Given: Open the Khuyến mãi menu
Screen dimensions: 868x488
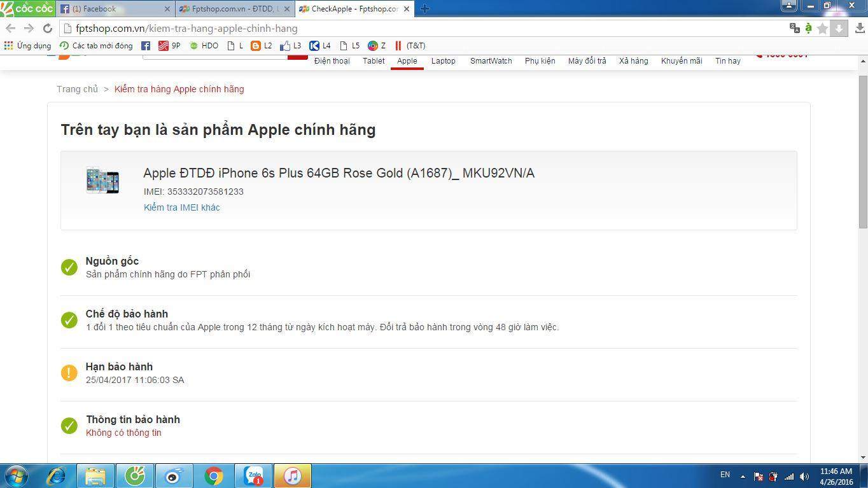Looking at the screenshot, I should pyautogui.click(x=682, y=61).
